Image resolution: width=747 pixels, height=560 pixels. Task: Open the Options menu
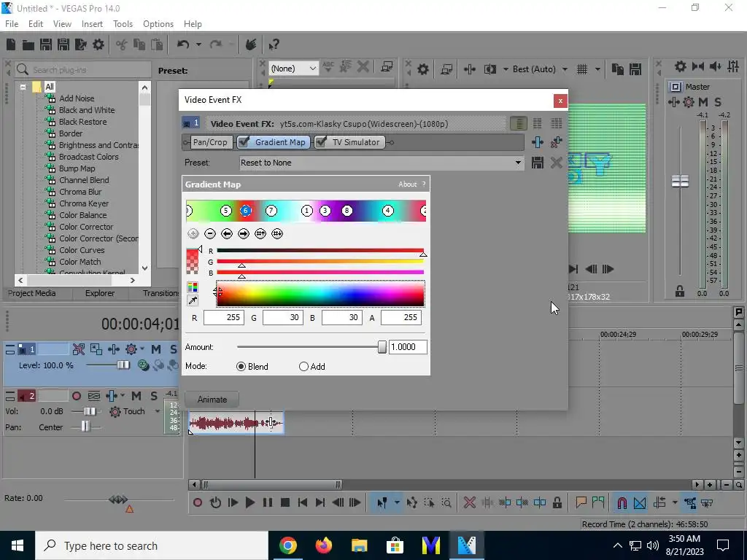pyautogui.click(x=158, y=24)
